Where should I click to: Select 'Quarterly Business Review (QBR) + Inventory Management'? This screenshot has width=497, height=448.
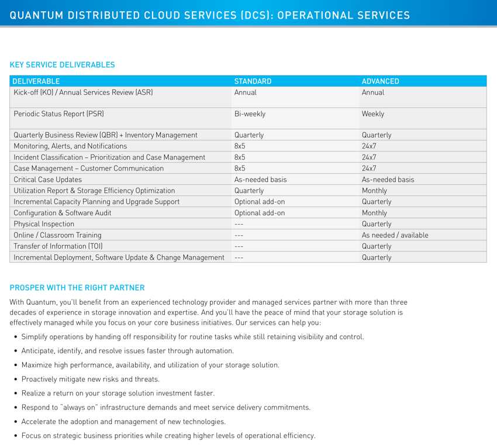tap(105, 135)
